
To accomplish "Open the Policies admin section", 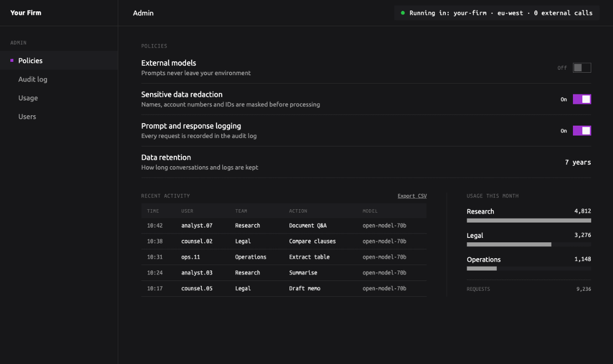I will [59, 60].
